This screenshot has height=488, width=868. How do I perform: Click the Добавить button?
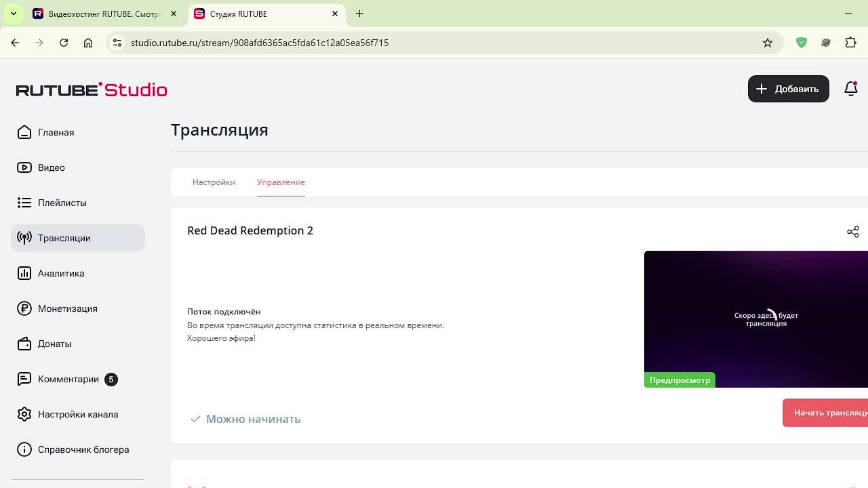pos(788,89)
